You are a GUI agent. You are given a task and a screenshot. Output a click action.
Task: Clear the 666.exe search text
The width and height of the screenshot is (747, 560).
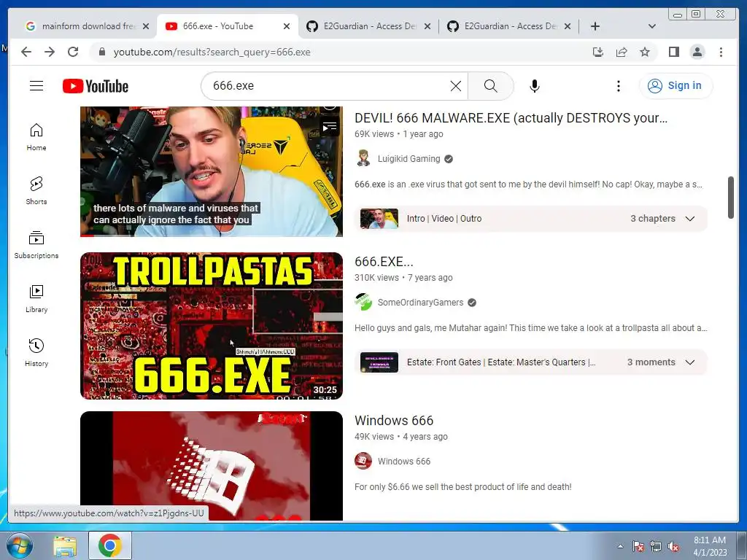tap(455, 86)
